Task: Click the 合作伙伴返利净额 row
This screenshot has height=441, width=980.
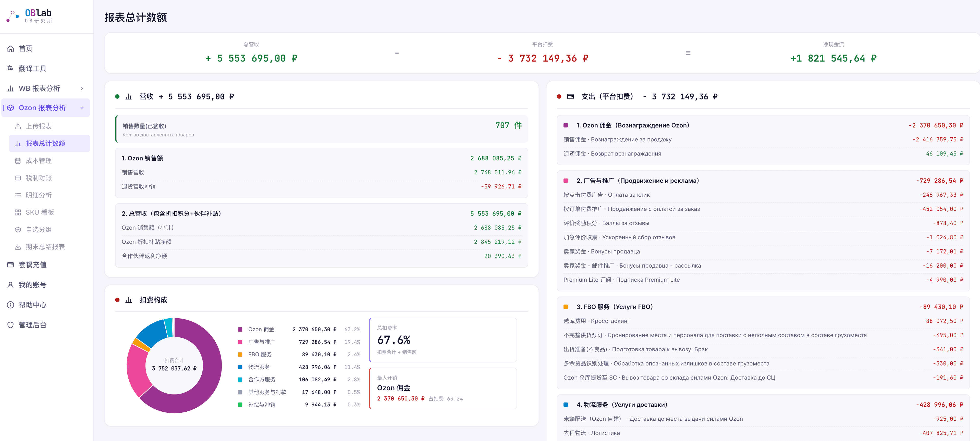Action: tap(322, 256)
